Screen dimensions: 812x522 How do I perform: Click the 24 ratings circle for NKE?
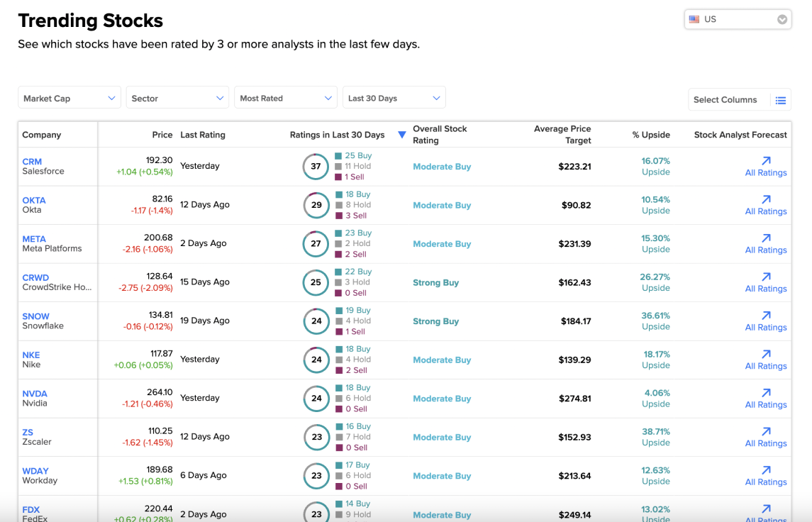(x=316, y=360)
